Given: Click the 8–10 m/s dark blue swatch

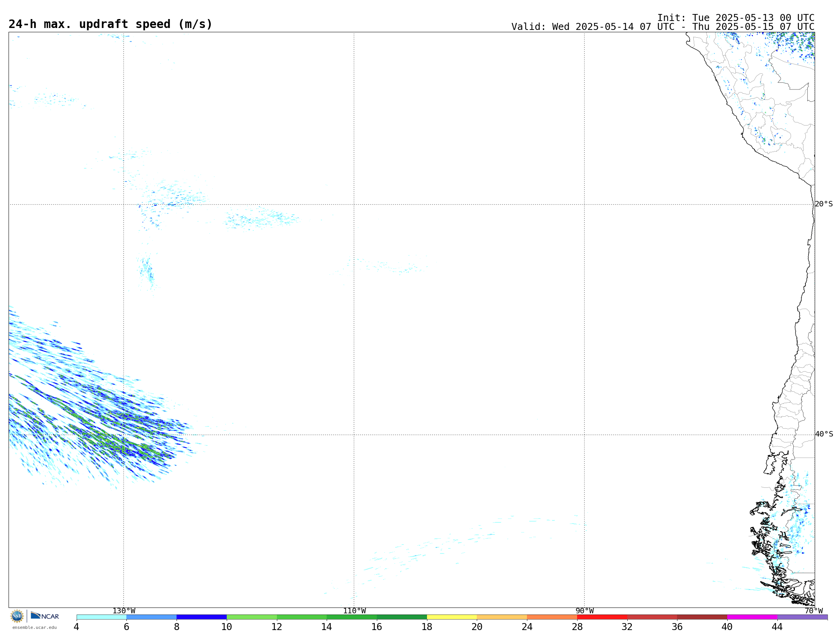Looking at the screenshot, I should coord(201,617).
